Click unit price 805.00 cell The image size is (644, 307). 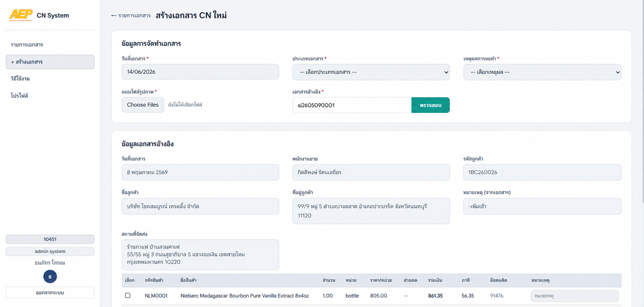pos(379,296)
